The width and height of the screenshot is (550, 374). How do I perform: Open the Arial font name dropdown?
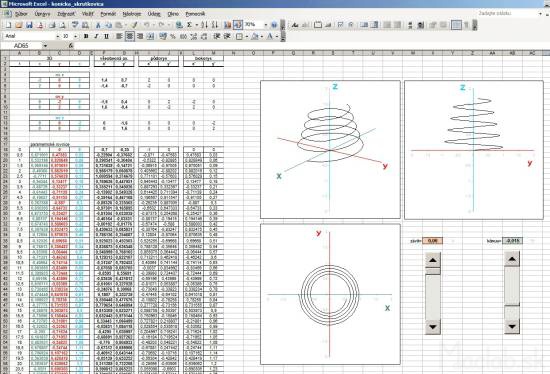58,36
